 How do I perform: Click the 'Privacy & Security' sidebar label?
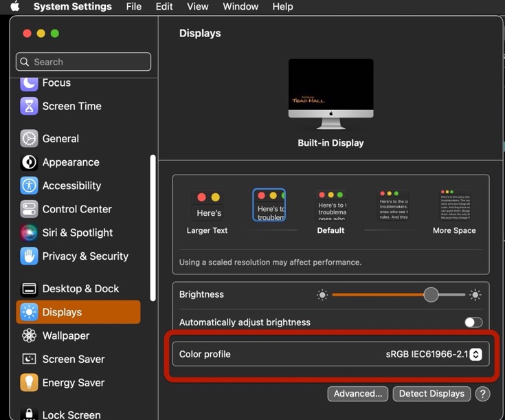(85, 256)
